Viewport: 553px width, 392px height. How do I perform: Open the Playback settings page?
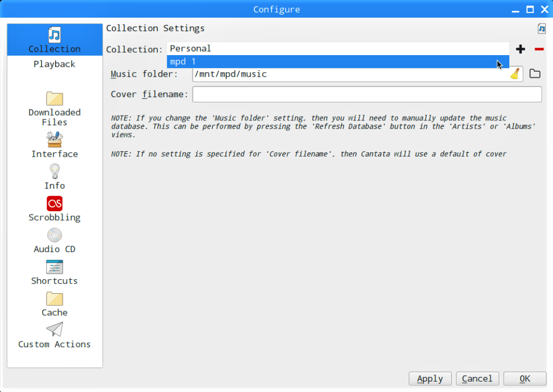tap(55, 64)
